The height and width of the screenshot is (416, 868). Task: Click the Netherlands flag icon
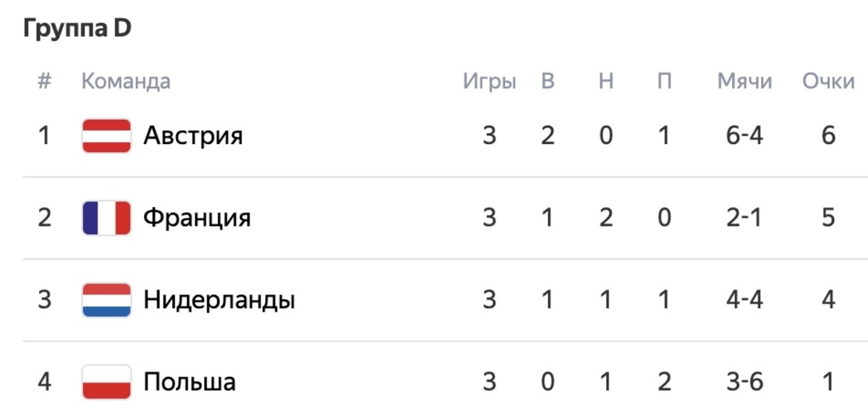coord(106,300)
